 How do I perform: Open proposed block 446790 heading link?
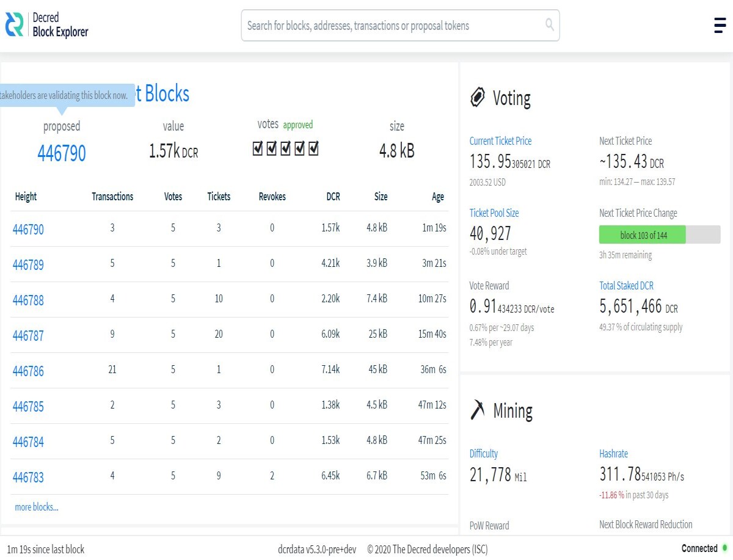point(62,153)
